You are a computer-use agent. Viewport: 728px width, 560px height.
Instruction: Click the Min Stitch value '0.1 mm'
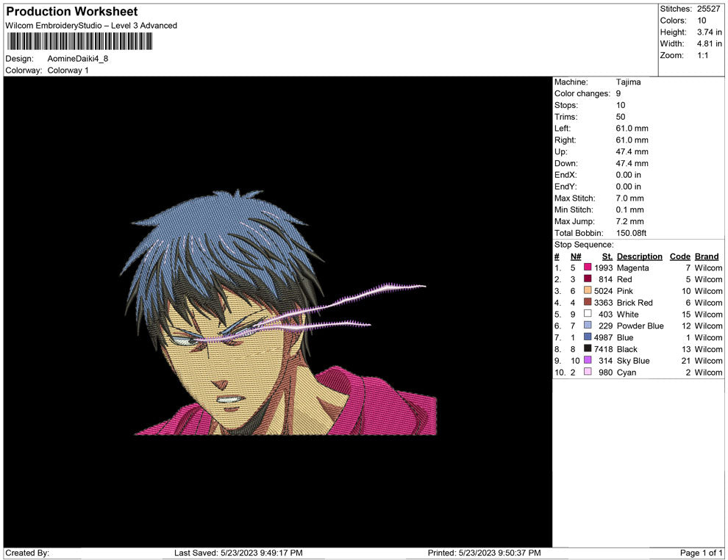(629, 209)
